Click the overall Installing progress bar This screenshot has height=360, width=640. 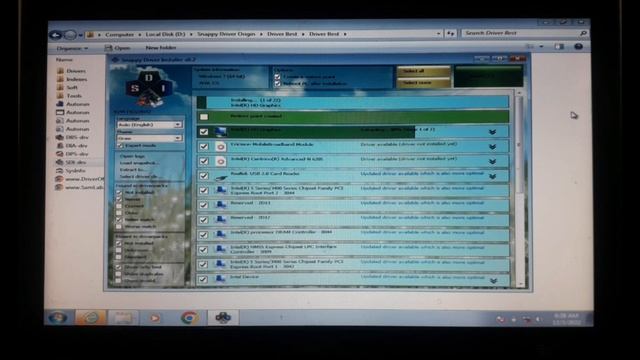[x=353, y=102]
